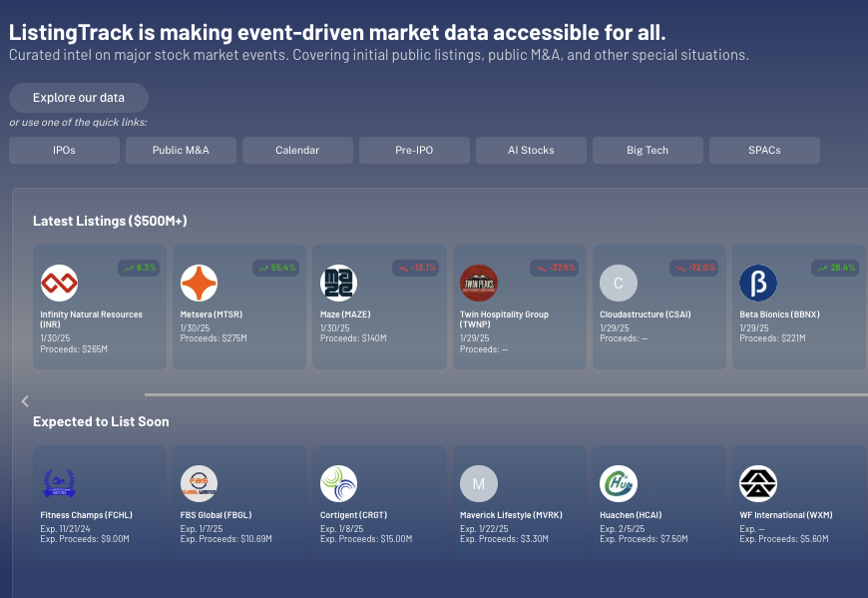
Task: Open the Public M&A quick link
Action: click(x=181, y=150)
